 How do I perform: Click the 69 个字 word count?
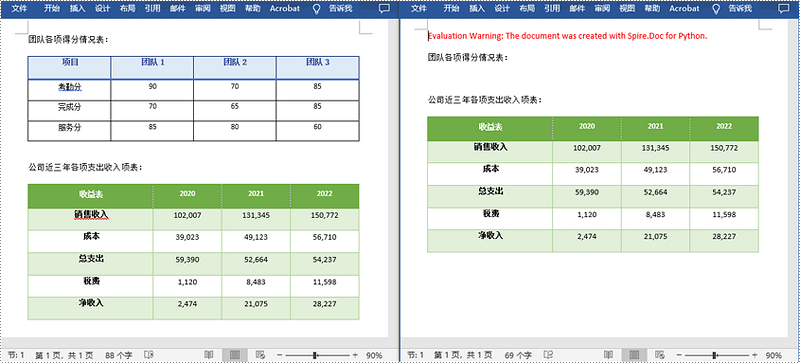tap(518, 354)
